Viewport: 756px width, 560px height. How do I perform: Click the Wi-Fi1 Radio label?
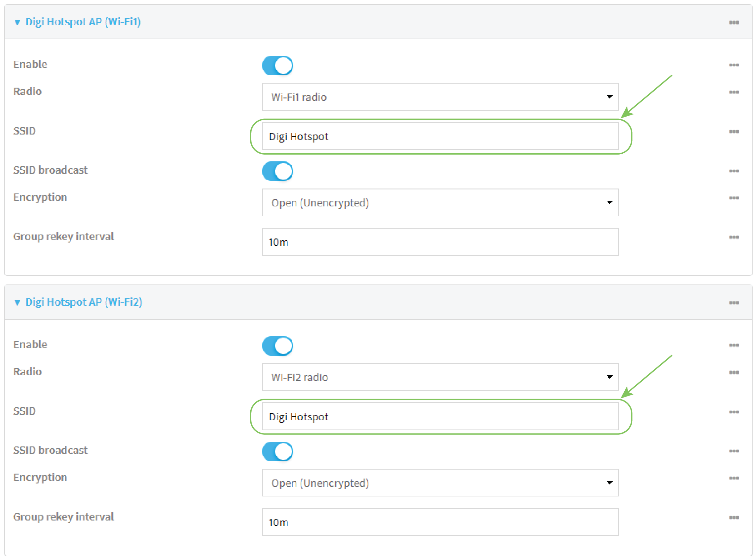pyautogui.click(x=27, y=92)
